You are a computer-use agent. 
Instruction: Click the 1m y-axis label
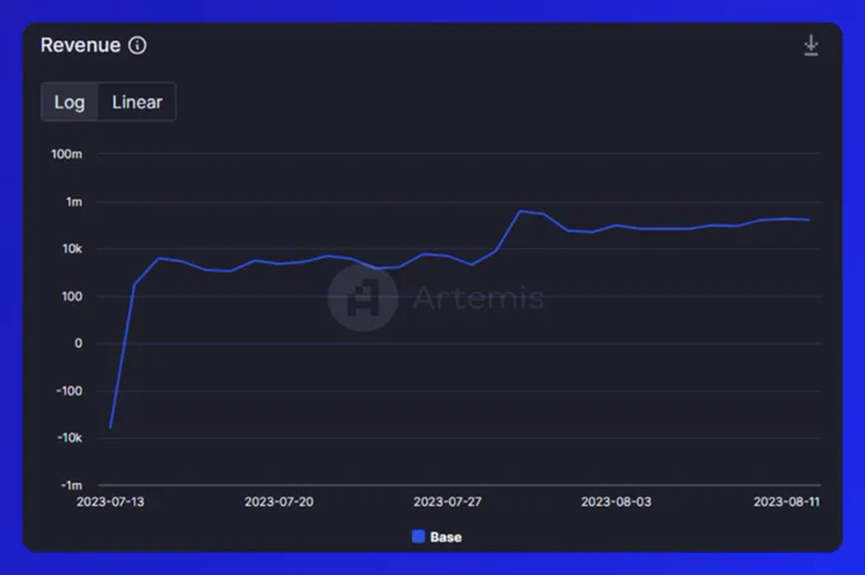[74, 202]
